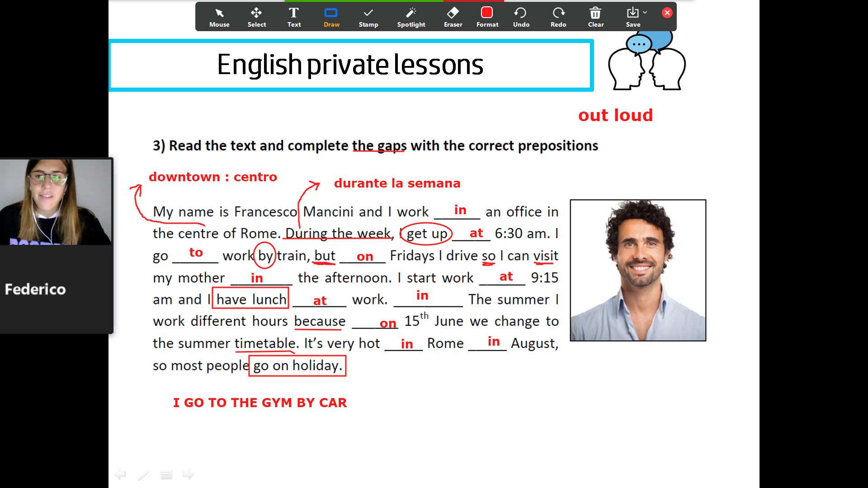This screenshot has width=868, height=488.
Task: Click the word 'timetable' in the passage
Action: coord(265,343)
